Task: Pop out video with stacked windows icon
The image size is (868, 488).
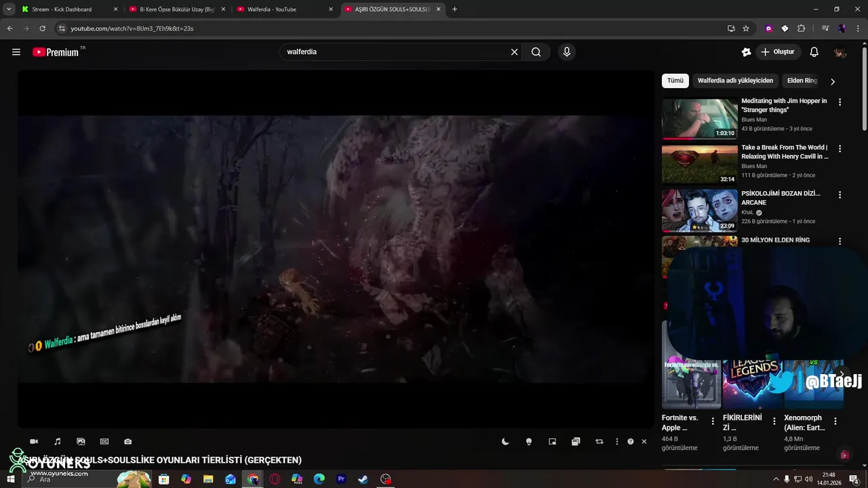Action: click(x=576, y=441)
